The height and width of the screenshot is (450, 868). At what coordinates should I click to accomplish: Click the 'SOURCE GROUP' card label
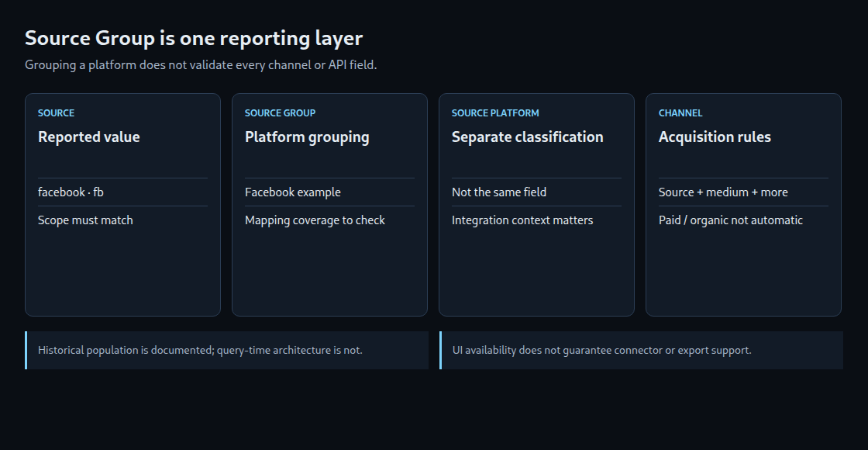point(280,113)
